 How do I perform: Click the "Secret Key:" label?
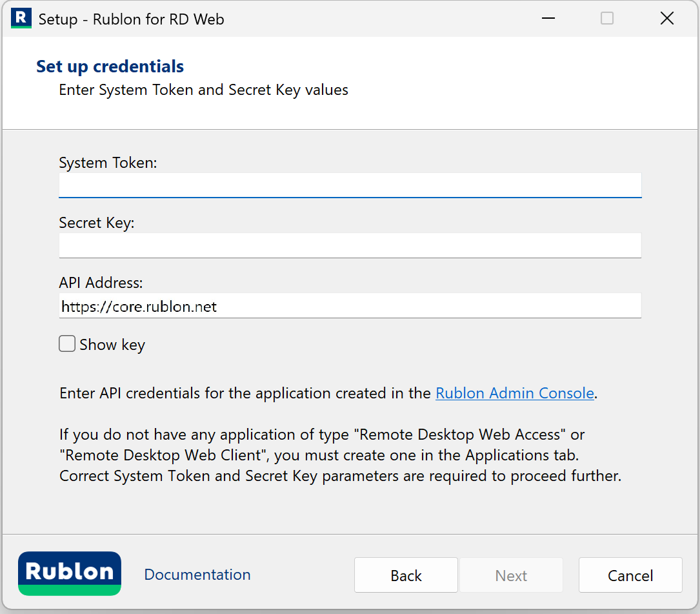click(x=97, y=223)
